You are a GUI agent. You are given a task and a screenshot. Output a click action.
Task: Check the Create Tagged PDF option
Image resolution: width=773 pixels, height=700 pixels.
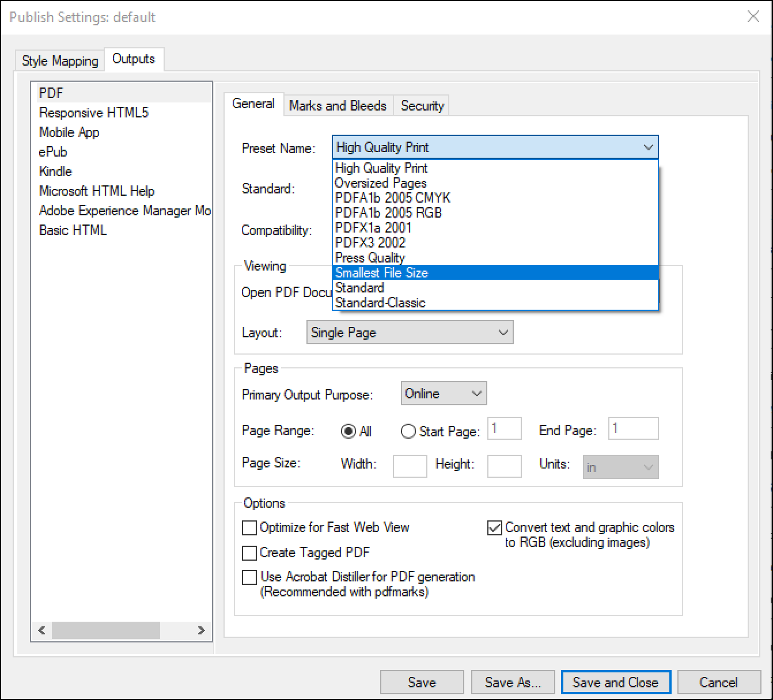[249, 553]
